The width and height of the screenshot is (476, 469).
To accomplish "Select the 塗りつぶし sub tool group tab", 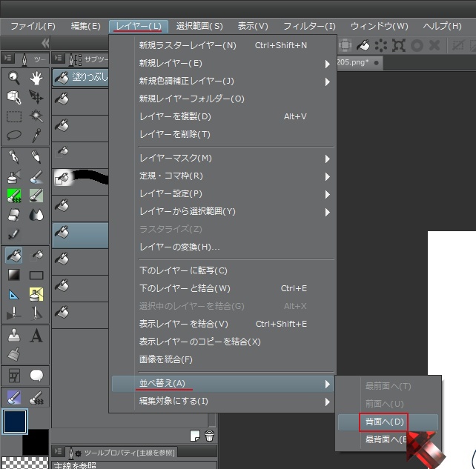I will point(80,77).
